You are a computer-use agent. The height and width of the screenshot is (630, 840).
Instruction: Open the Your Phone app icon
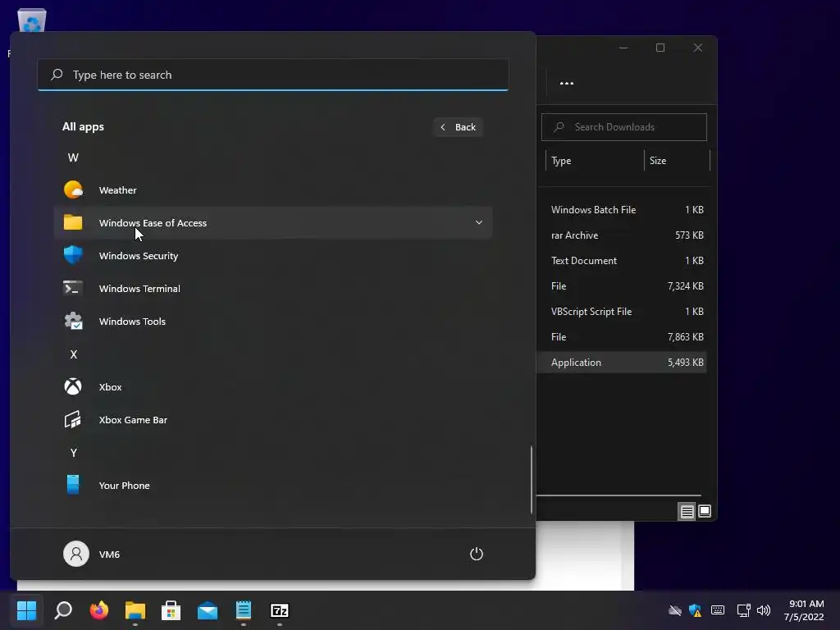tap(73, 485)
